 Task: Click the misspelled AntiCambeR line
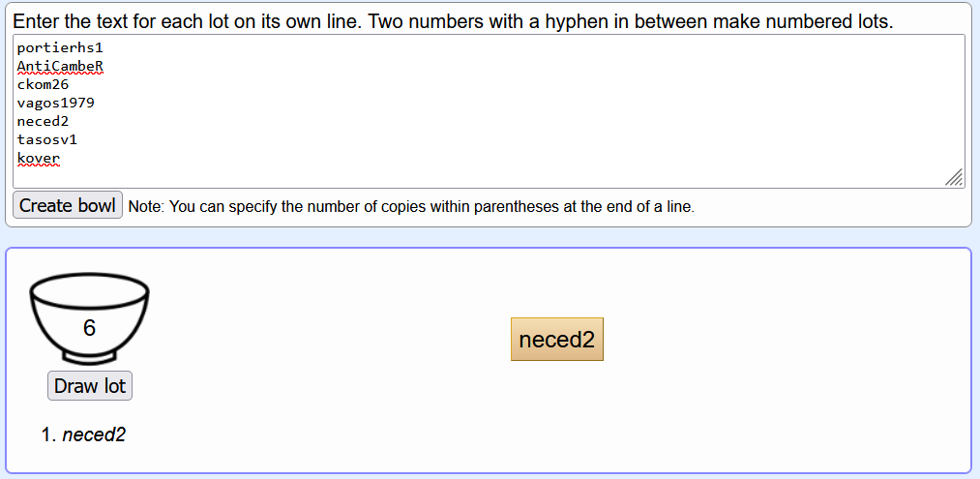click(60, 66)
